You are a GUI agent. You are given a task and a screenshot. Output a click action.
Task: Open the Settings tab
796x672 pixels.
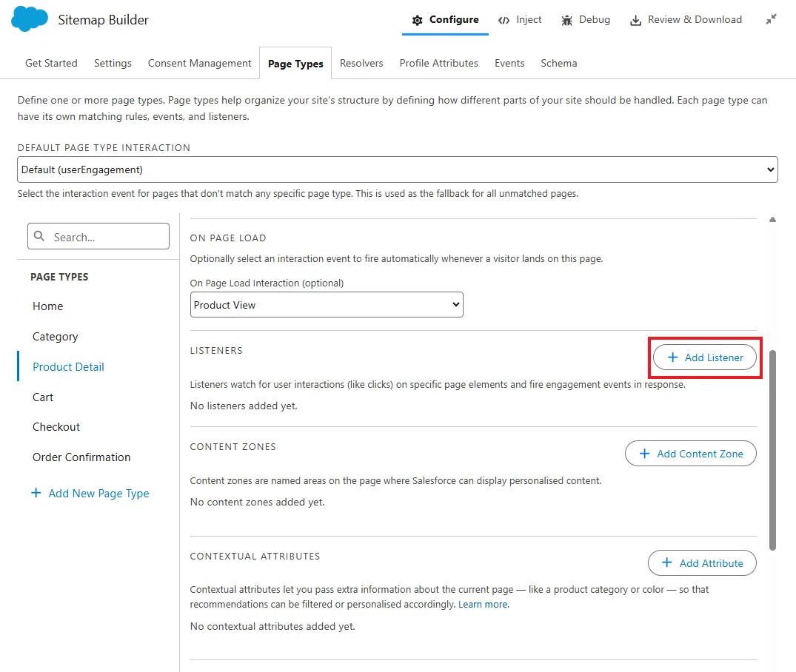click(113, 63)
